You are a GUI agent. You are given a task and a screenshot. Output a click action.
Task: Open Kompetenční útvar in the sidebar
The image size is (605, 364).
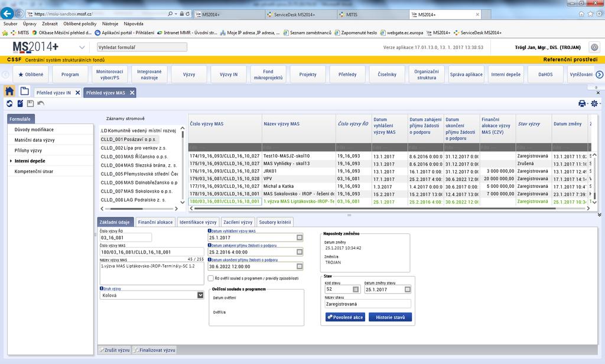(34, 171)
